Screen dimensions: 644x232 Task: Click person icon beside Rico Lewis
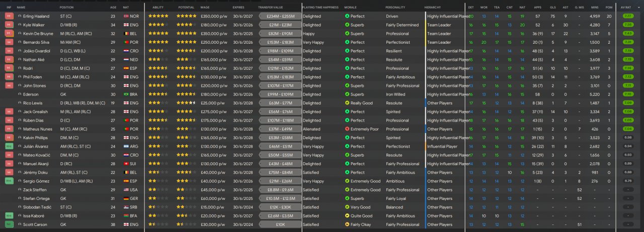[20, 103]
